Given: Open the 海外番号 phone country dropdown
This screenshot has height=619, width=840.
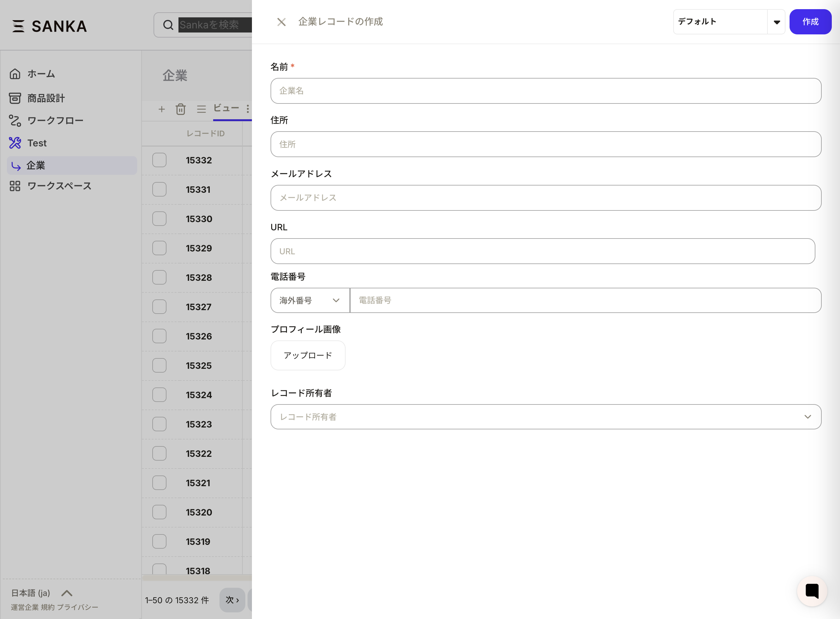Looking at the screenshot, I should 309,300.
